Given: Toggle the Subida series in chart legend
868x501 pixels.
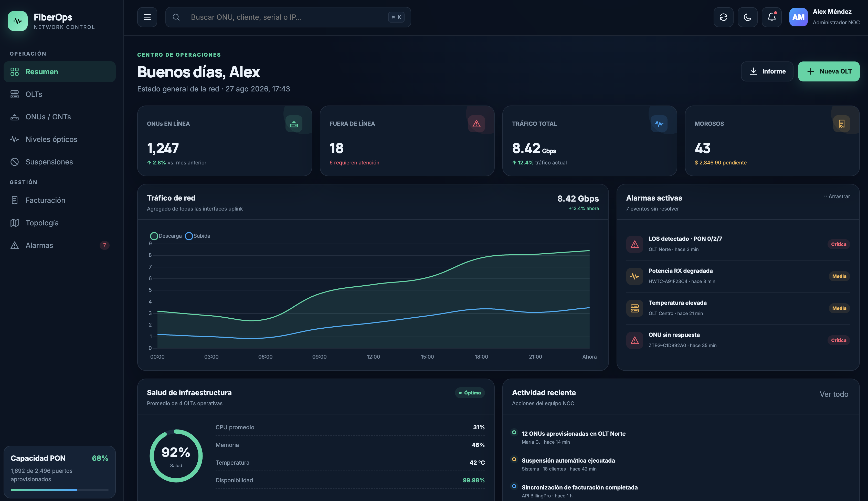Looking at the screenshot, I should (198, 236).
